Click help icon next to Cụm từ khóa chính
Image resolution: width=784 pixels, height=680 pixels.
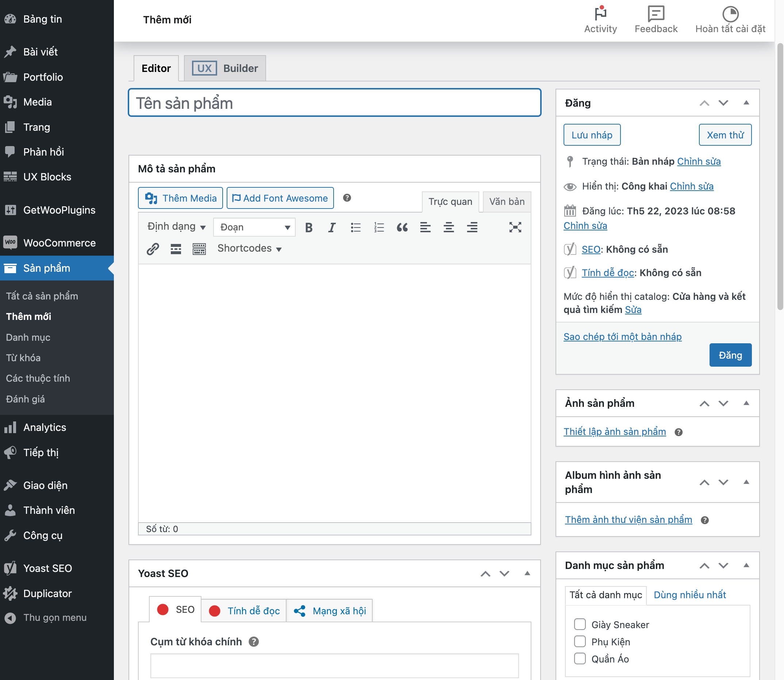pyautogui.click(x=254, y=642)
